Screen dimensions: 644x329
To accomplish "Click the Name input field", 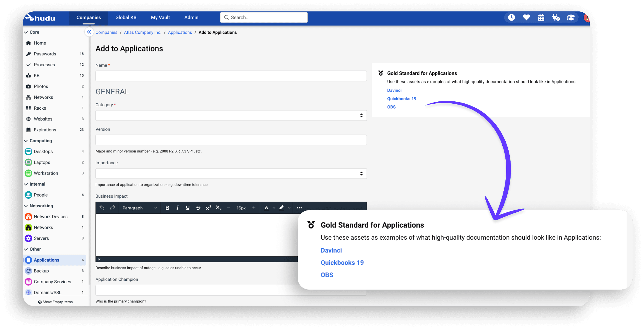I will 231,76.
